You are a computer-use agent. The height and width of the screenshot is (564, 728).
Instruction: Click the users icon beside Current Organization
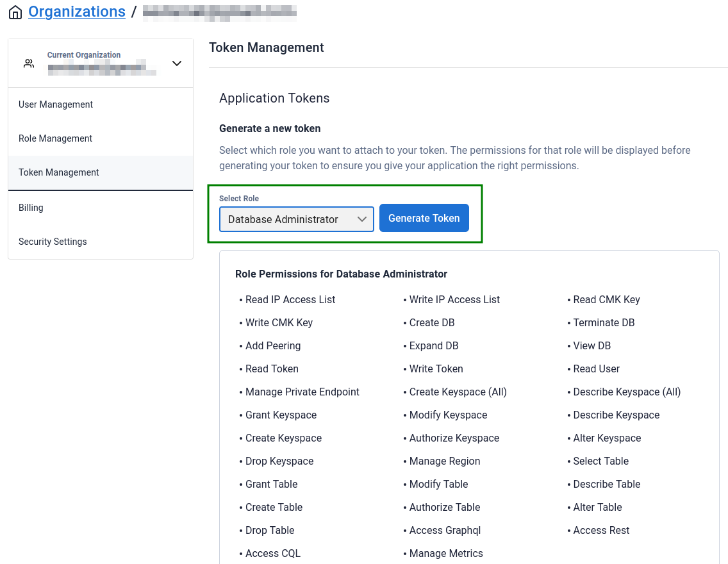coord(29,63)
